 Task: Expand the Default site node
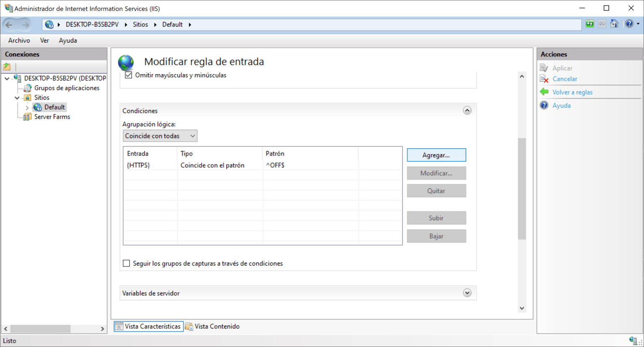pos(27,107)
